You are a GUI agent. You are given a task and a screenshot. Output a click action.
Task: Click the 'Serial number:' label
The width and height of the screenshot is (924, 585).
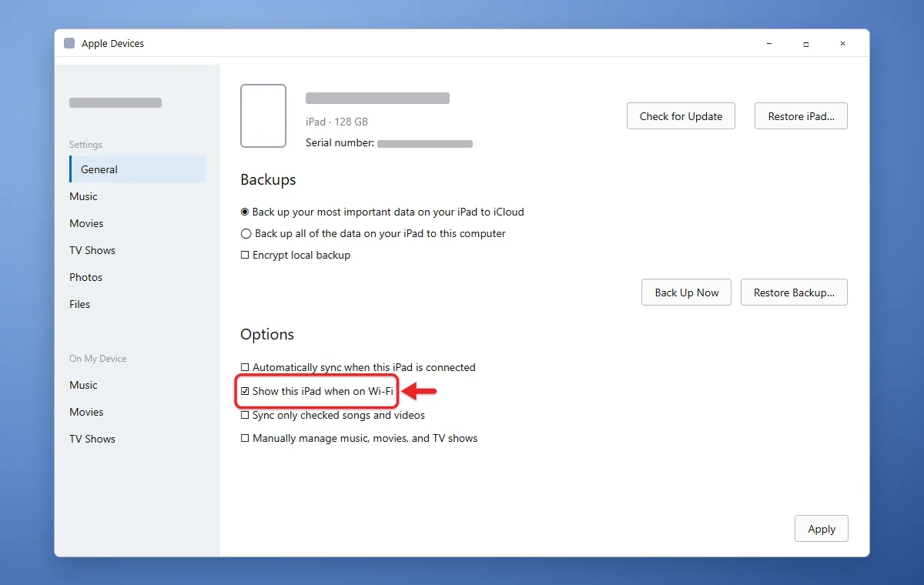coord(340,142)
